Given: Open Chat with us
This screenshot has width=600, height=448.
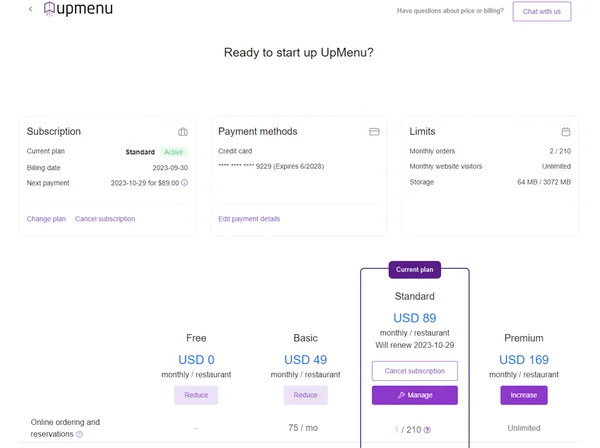Looking at the screenshot, I should (x=542, y=11).
